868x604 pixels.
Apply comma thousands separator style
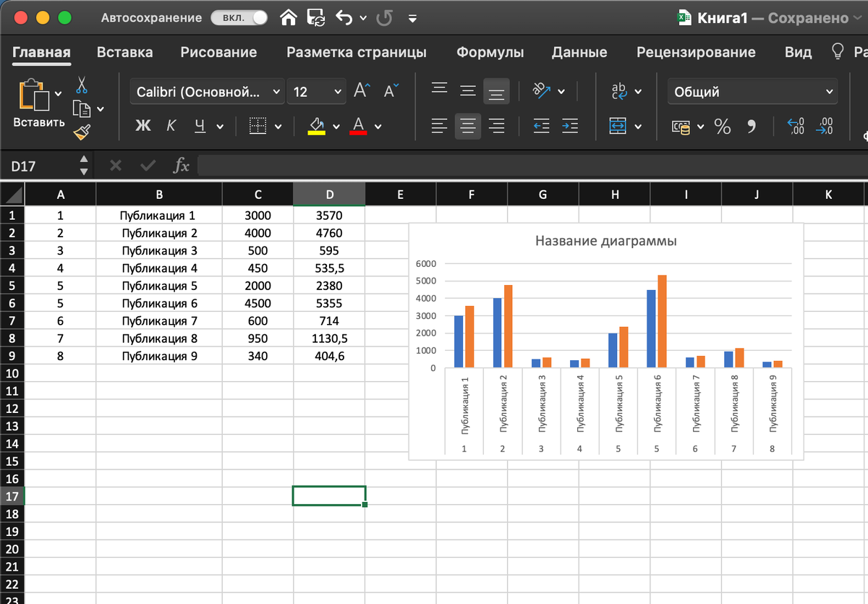pos(751,127)
